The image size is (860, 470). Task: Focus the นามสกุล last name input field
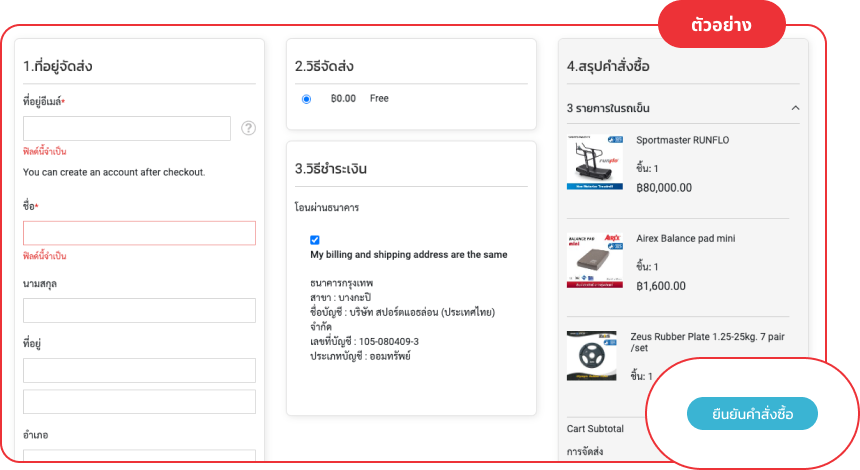[x=139, y=310]
